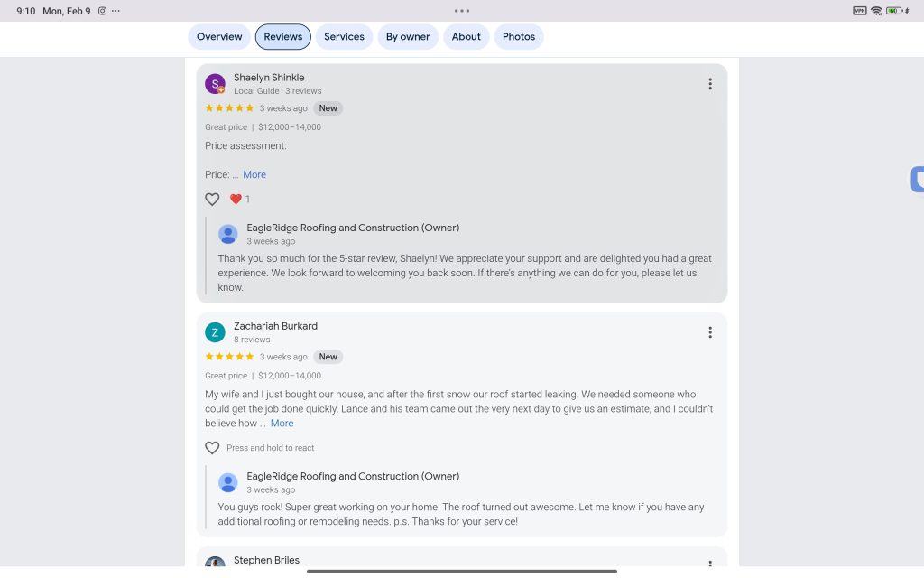924x578 pixels.
Task: Open Shaelyn Shinkle's reviewer profile name
Action: (269, 78)
